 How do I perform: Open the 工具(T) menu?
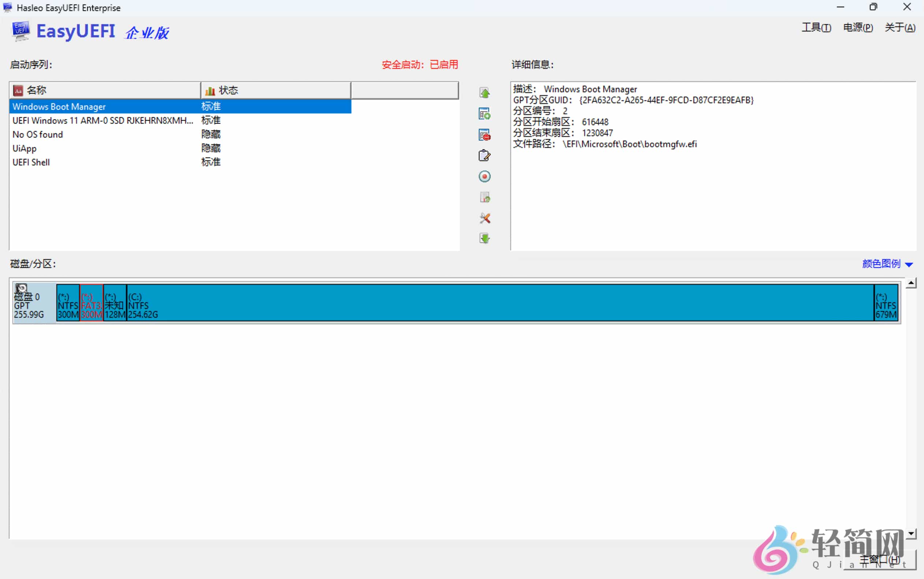click(816, 27)
